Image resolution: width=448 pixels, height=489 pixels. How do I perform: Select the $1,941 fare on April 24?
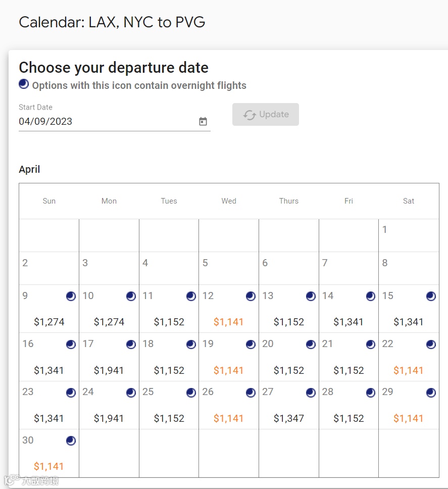pyautogui.click(x=109, y=418)
